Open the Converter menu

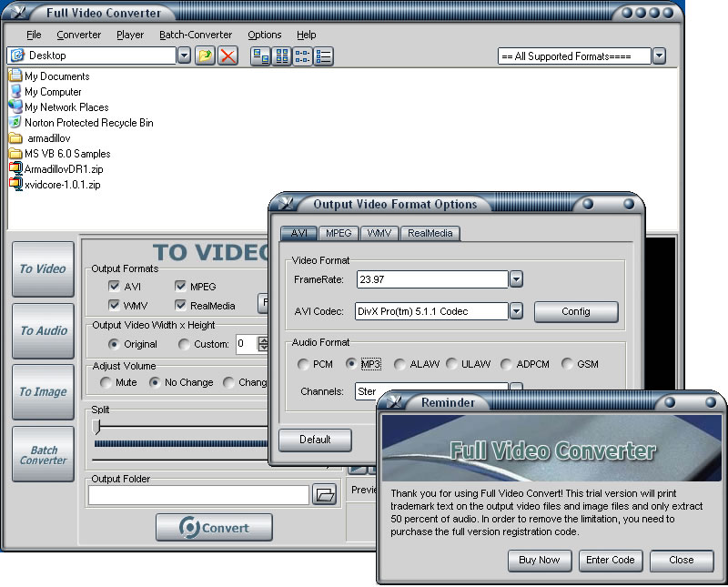78,35
